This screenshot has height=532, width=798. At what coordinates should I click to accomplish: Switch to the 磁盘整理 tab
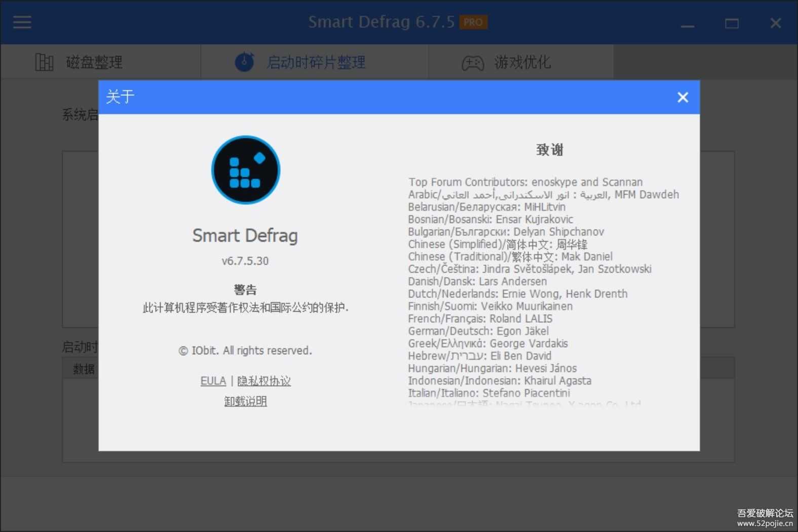coord(94,62)
